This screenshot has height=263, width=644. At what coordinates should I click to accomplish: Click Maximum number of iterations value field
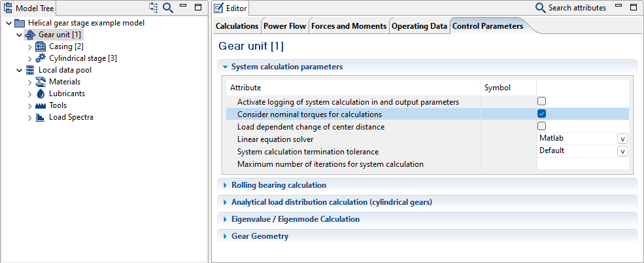point(583,164)
